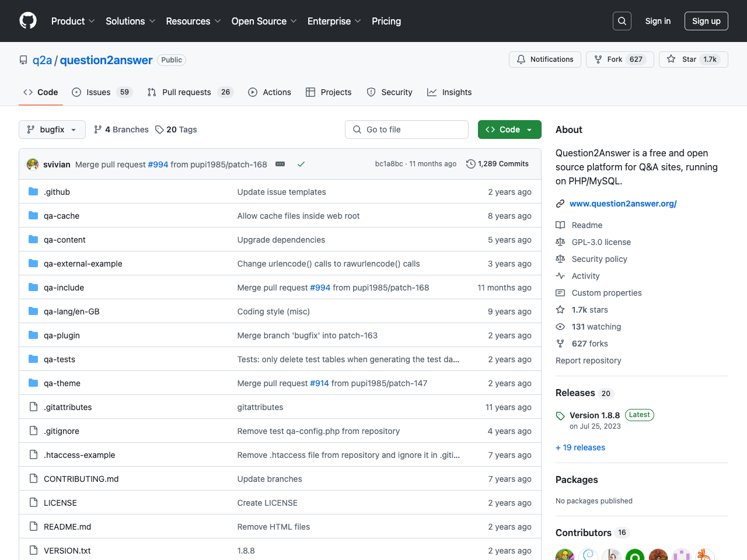Click the link icon beside website URL
This screenshot has height=560, width=747.
tap(560, 204)
